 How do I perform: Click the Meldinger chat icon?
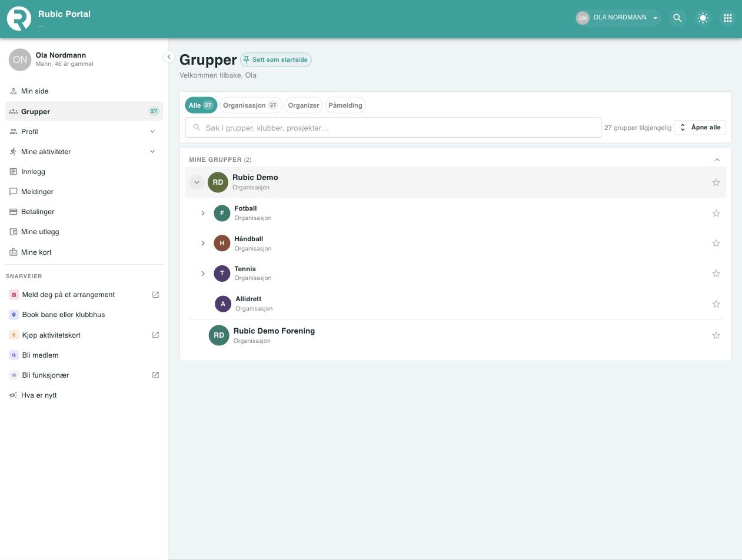point(14,192)
